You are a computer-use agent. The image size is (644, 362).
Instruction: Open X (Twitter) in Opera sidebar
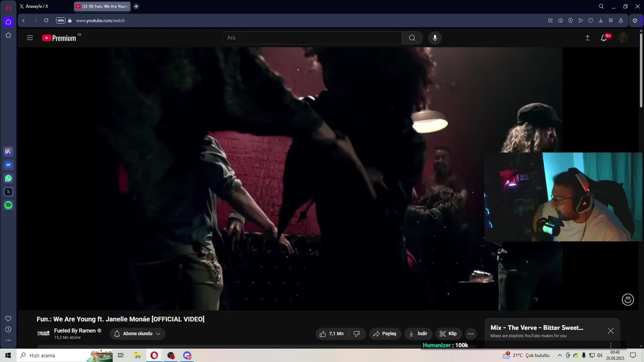tap(8, 192)
